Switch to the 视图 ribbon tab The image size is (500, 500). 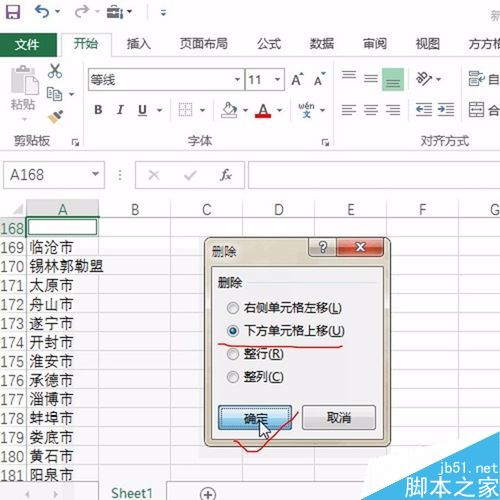[x=428, y=44]
